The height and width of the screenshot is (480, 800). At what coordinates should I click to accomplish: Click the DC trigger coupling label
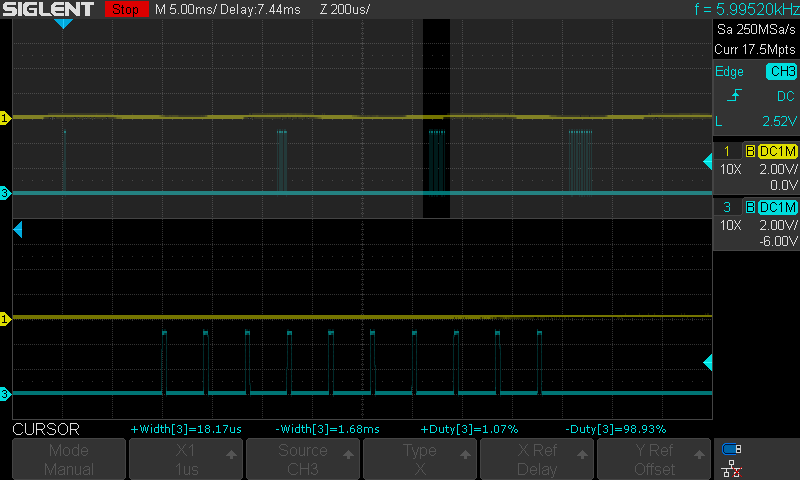click(x=786, y=96)
